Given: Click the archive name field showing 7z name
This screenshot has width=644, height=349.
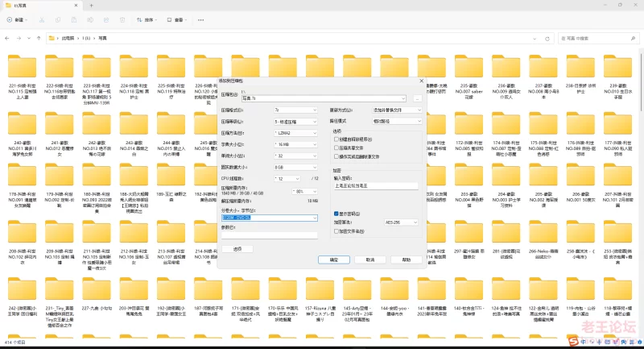Looking at the screenshot, I should click(324, 98).
